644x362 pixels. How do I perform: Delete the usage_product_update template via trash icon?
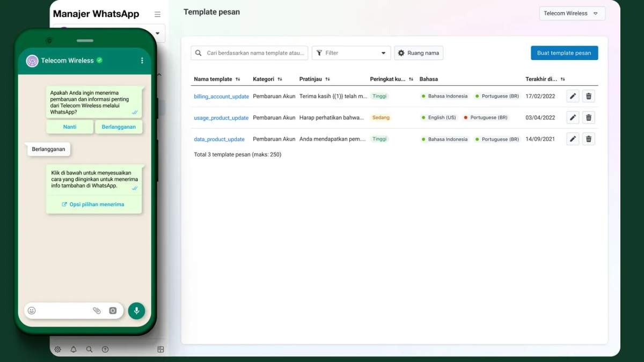[589, 118]
